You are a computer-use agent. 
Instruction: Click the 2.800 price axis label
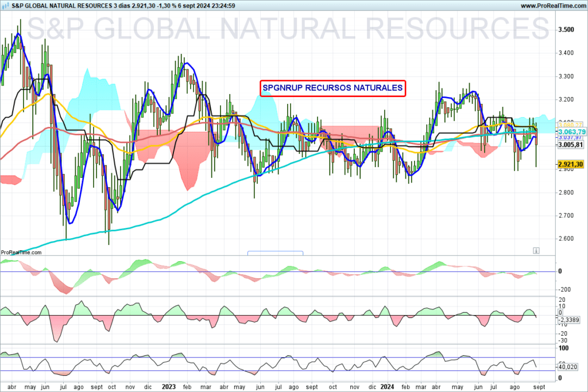tap(566, 192)
